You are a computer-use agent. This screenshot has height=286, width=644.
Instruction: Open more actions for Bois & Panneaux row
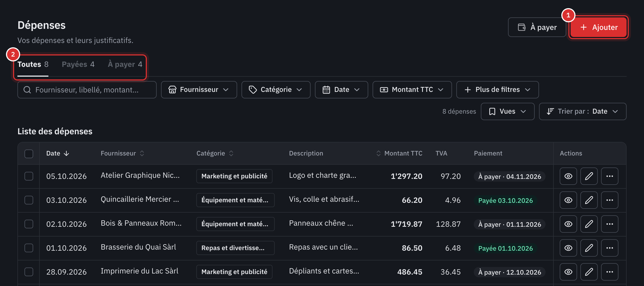[609, 224]
